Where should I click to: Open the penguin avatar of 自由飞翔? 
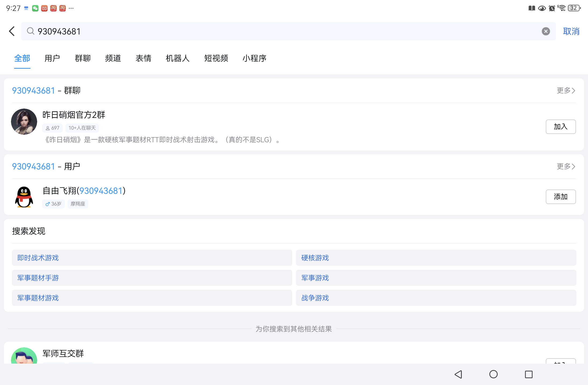[24, 197]
